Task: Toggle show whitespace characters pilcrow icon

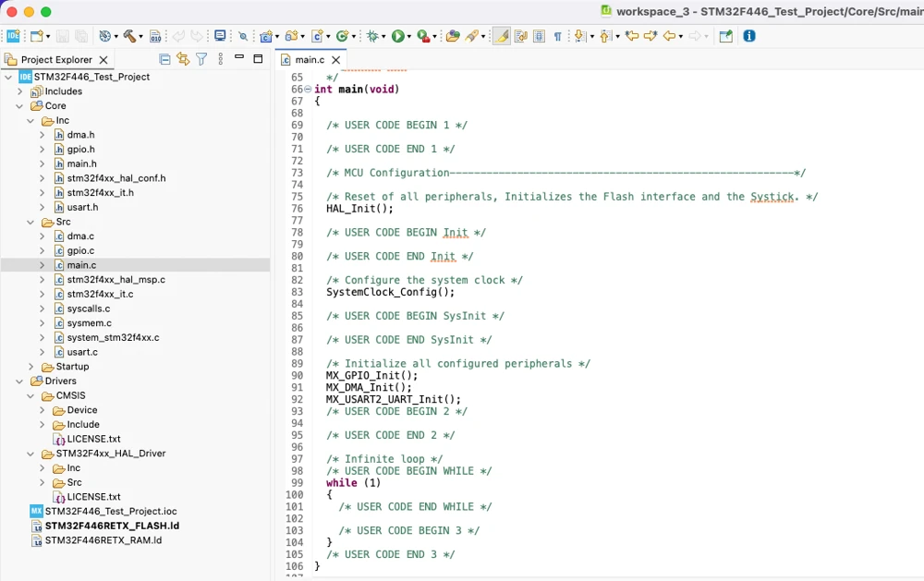Action: [557, 37]
